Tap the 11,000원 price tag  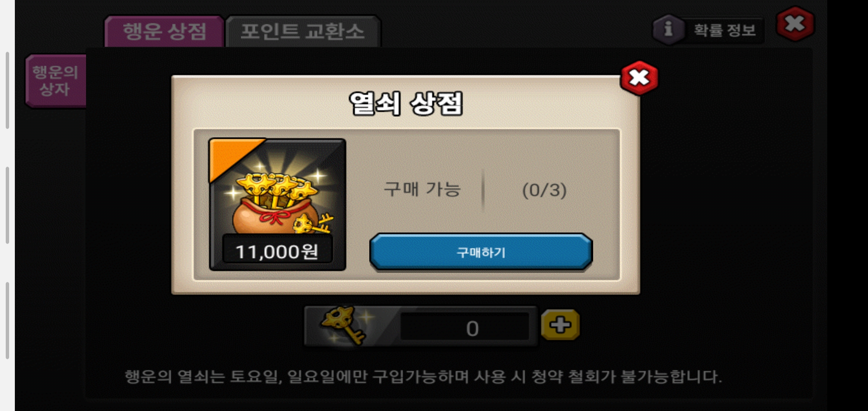point(277,252)
